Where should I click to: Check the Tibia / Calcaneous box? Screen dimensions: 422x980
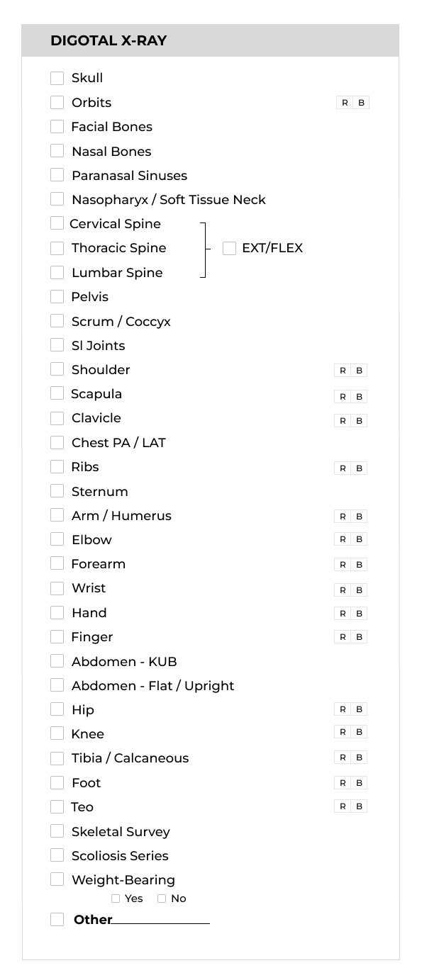pos(57,758)
